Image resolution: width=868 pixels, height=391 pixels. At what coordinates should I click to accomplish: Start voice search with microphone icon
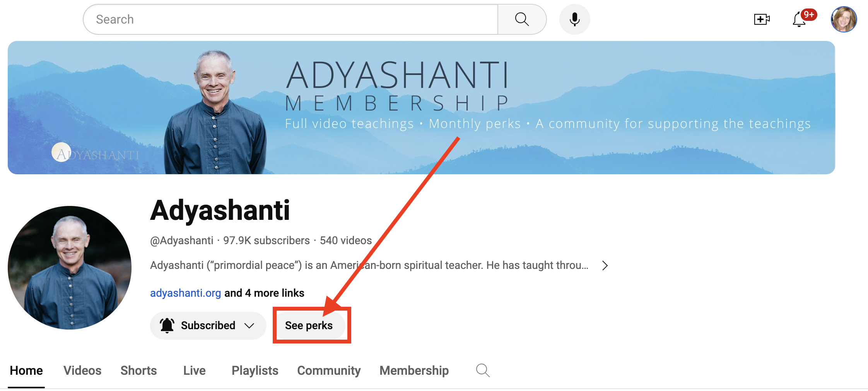coord(574,19)
